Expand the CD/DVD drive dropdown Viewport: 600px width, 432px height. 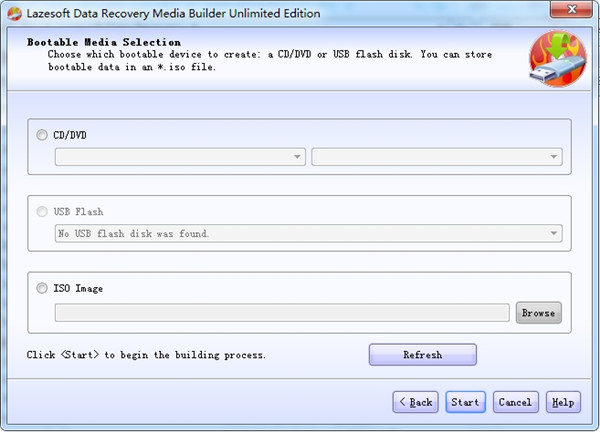point(180,157)
